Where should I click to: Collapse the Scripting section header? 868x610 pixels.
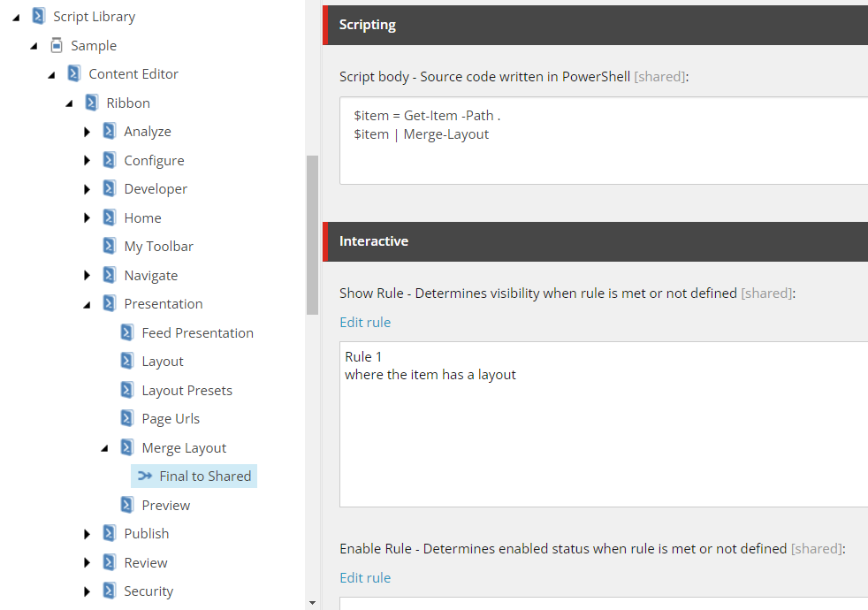click(595, 25)
